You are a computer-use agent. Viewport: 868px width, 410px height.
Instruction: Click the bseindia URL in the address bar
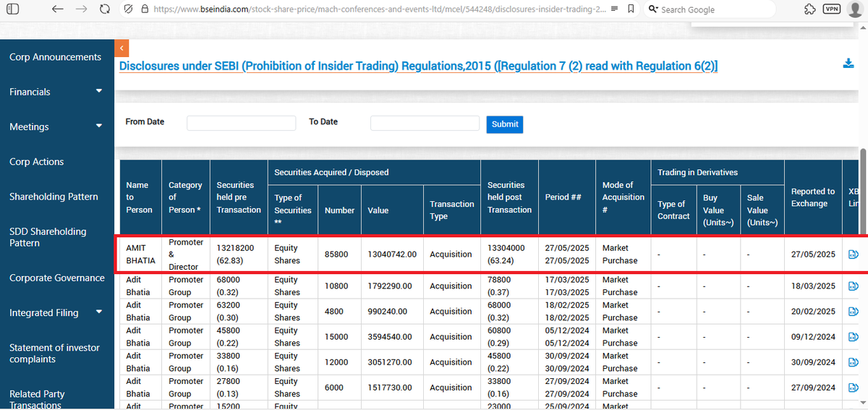point(380,9)
